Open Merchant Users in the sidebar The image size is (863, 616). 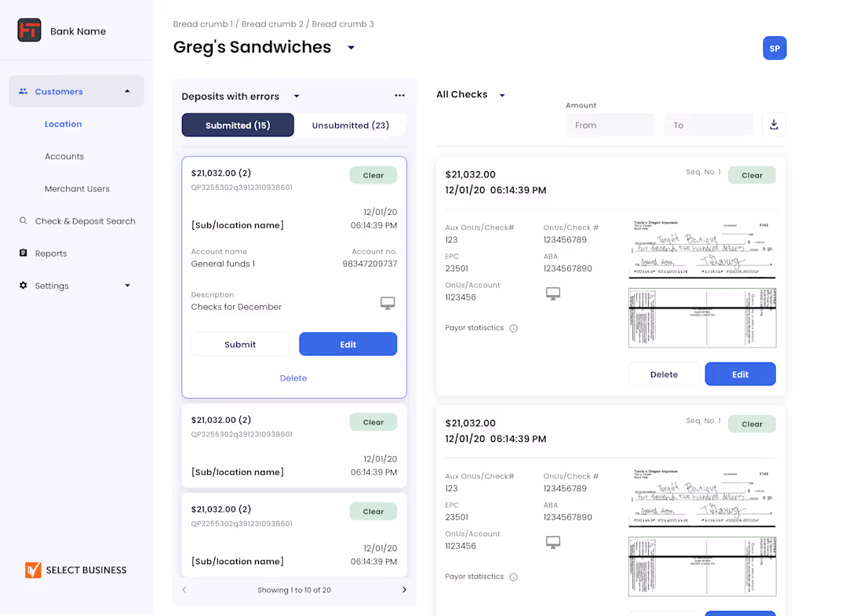(77, 189)
